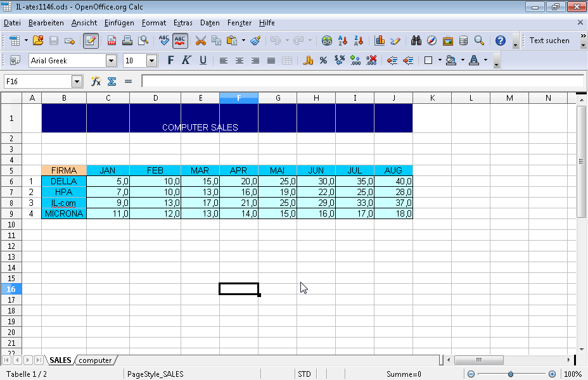Click the STD selection mode indicator

point(305,374)
